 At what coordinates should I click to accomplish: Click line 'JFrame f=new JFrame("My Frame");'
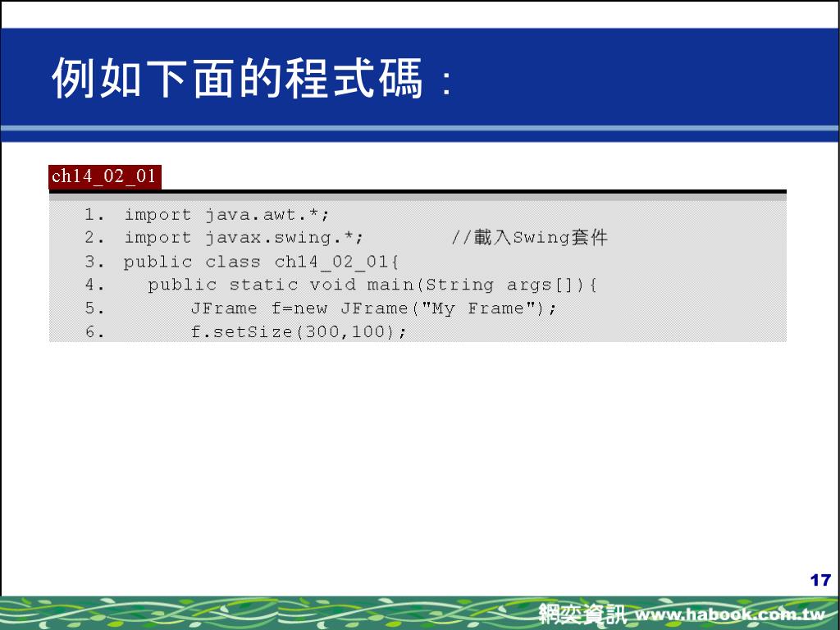click(374, 308)
